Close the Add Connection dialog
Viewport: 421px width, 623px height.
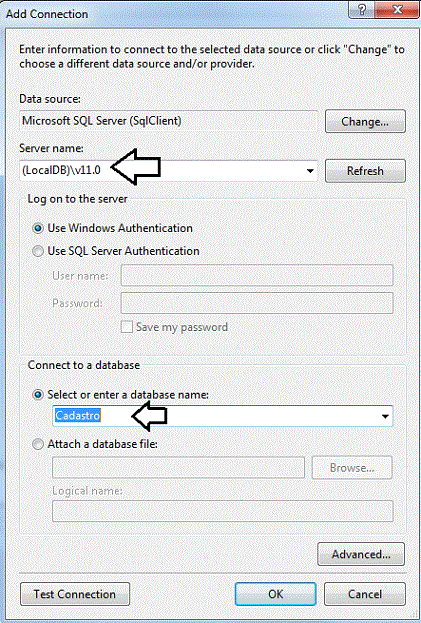397,10
